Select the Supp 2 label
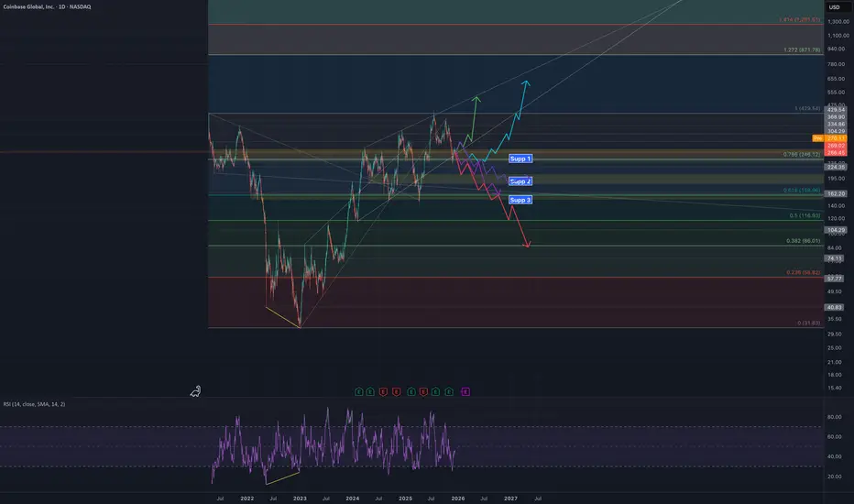This screenshot has width=854, height=504. (520, 181)
